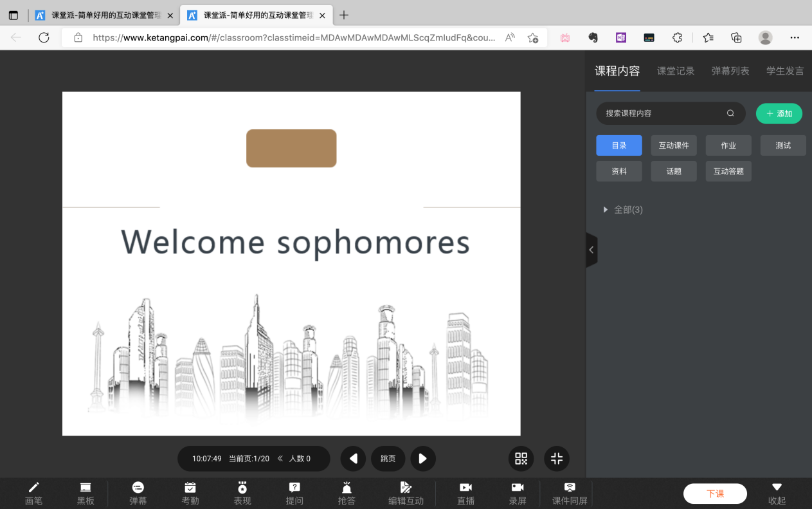Collapse the bottom toolbar with 收起

(777, 493)
